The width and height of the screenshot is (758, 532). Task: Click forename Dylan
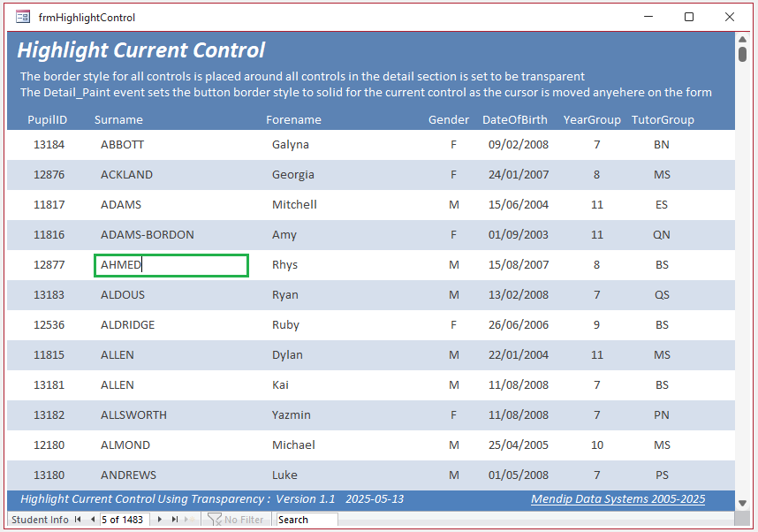287,355
